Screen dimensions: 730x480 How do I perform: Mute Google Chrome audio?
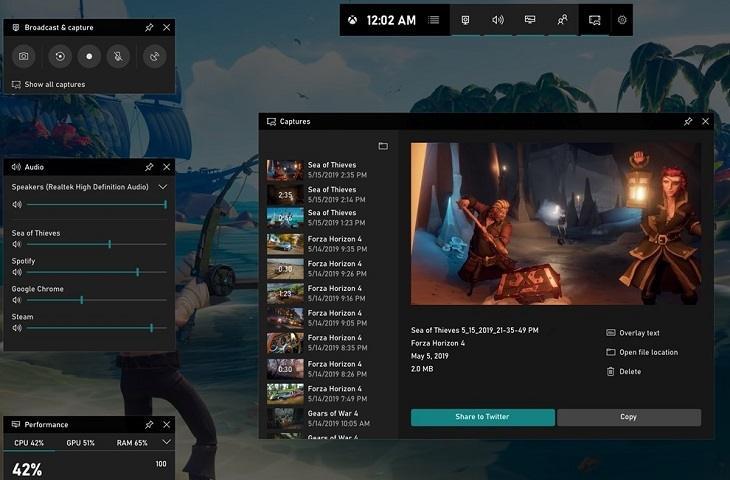click(17, 300)
